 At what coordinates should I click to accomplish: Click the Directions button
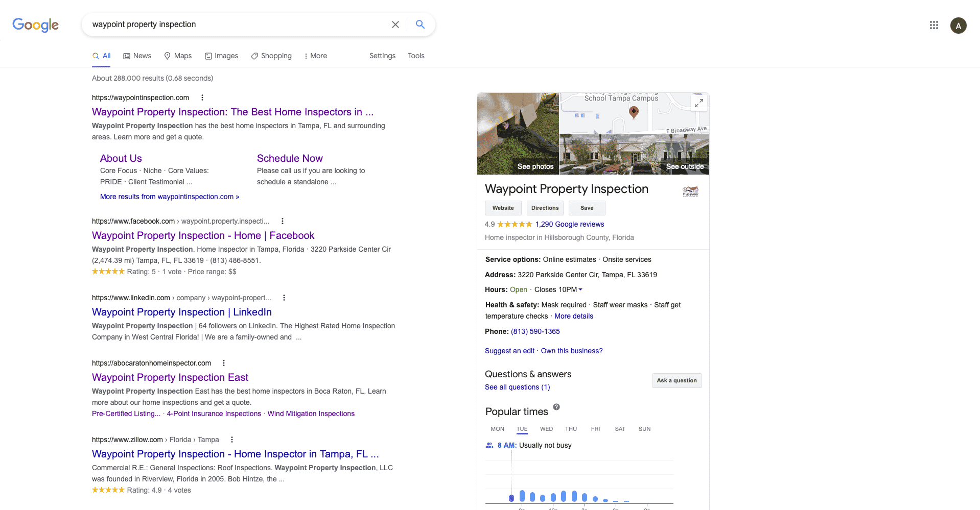click(545, 208)
